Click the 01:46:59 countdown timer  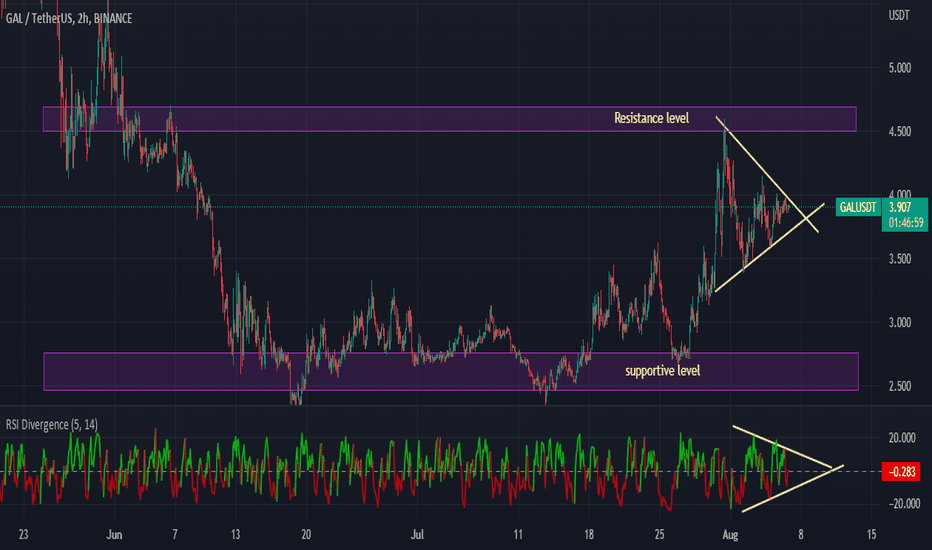[x=906, y=223]
